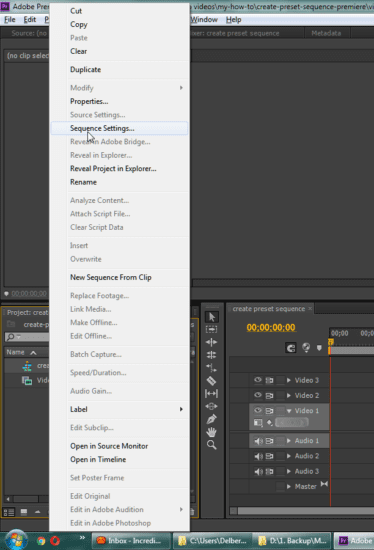Toggle sync lock on Video 2 track
The image size is (374, 550).
click(269, 395)
